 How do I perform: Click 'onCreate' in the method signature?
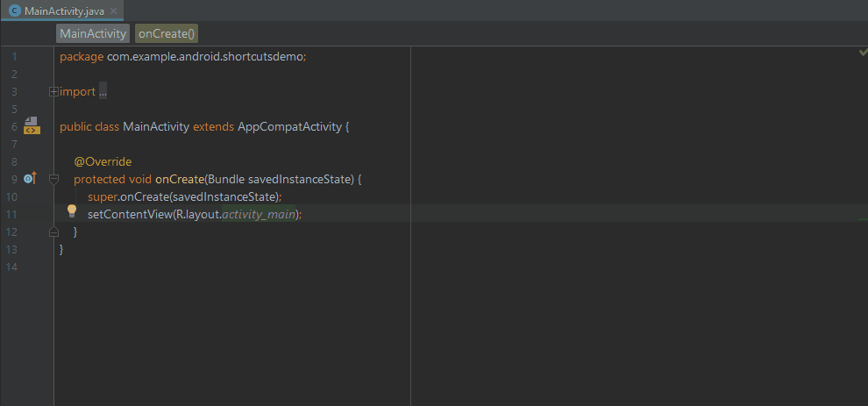point(180,180)
